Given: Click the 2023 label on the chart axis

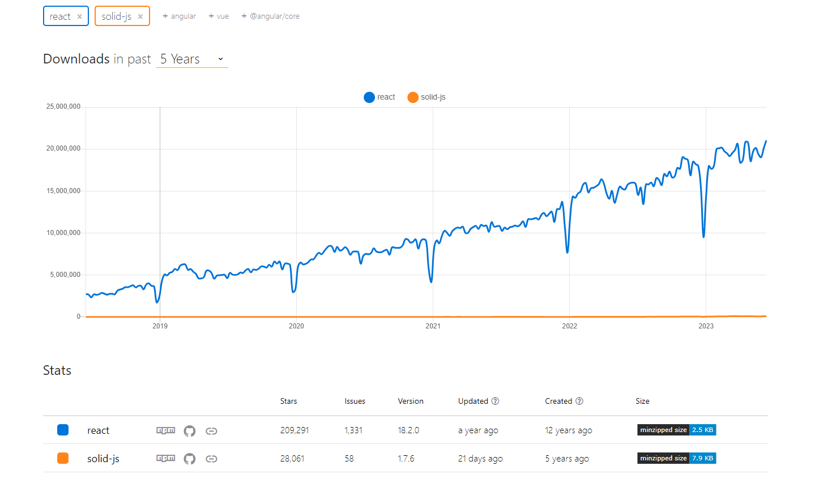Looking at the screenshot, I should (706, 326).
